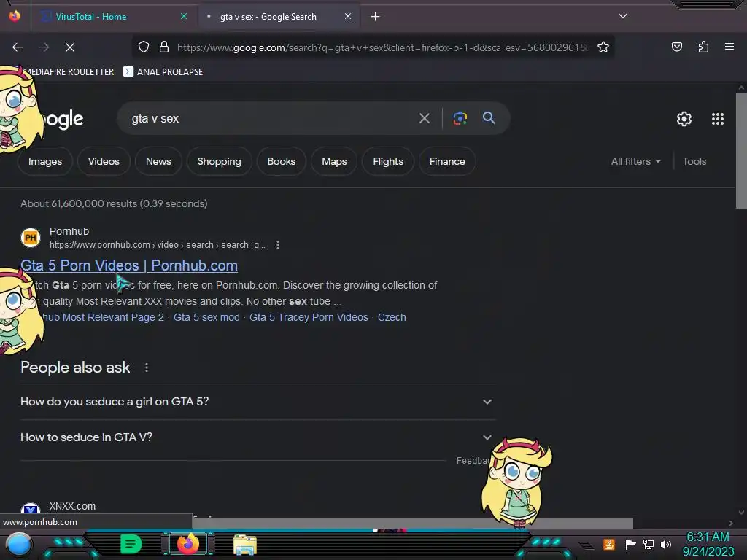Filter results by Finance
This screenshot has height=560, width=747.
coord(447,161)
